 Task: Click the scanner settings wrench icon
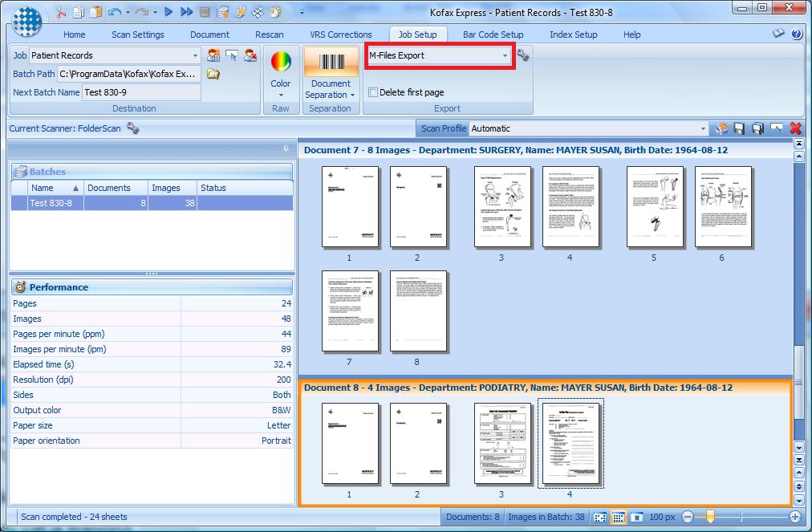click(x=133, y=128)
